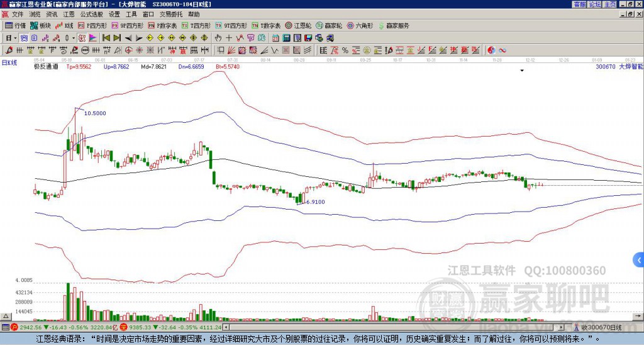Expand the 日 period dropdown arrow
The width and height of the screenshot is (644, 345).
pos(15,38)
